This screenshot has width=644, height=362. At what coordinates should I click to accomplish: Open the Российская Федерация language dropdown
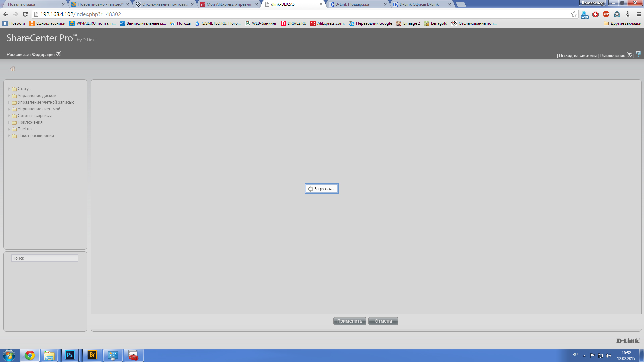59,54
